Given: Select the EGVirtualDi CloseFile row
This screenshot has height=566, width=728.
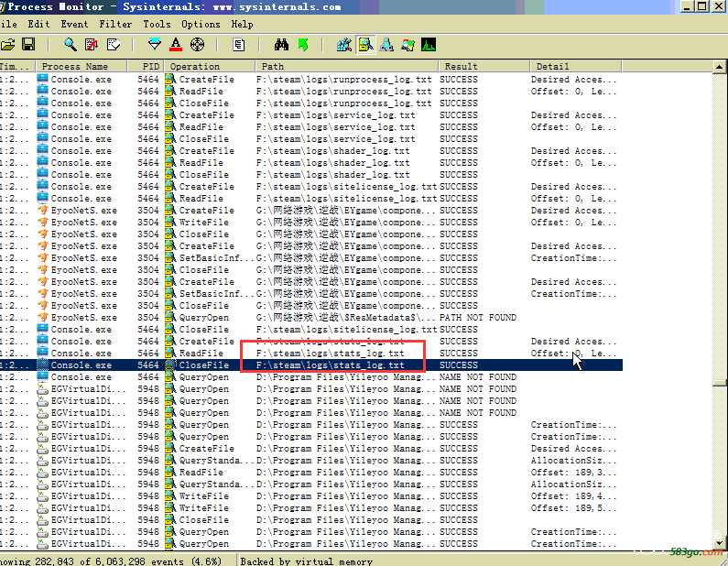Looking at the screenshot, I should [311, 520].
